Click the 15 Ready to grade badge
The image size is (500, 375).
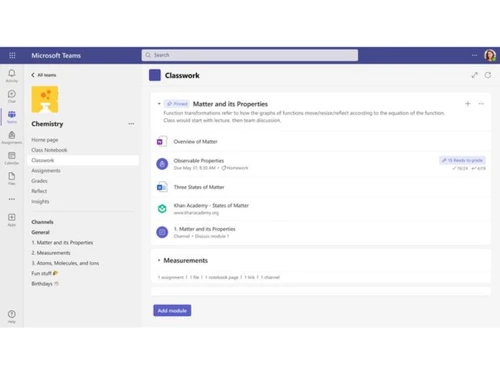(x=462, y=160)
